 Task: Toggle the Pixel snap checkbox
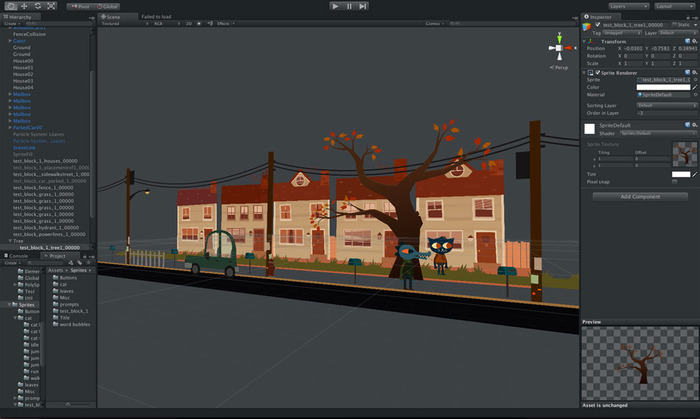click(x=674, y=182)
